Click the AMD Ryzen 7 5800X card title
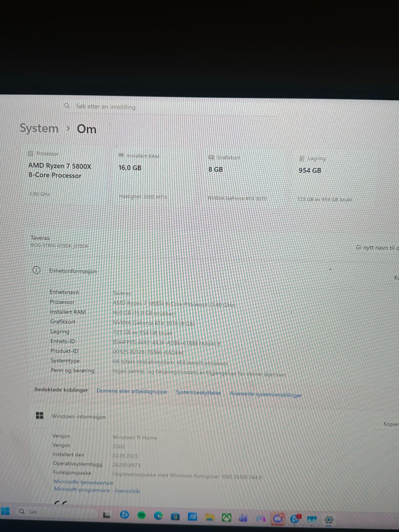This screenshot has width=399, height=532. click(60, 170)
